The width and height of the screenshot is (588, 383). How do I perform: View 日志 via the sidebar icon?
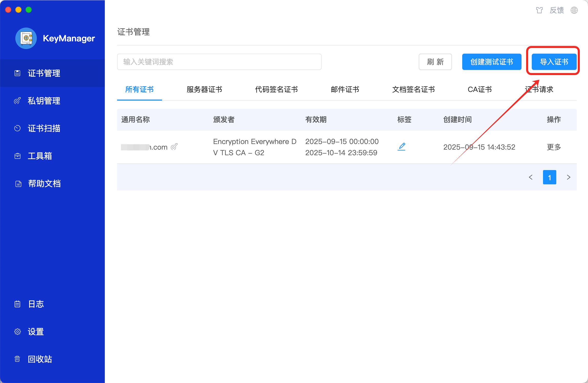click(36, 304)
